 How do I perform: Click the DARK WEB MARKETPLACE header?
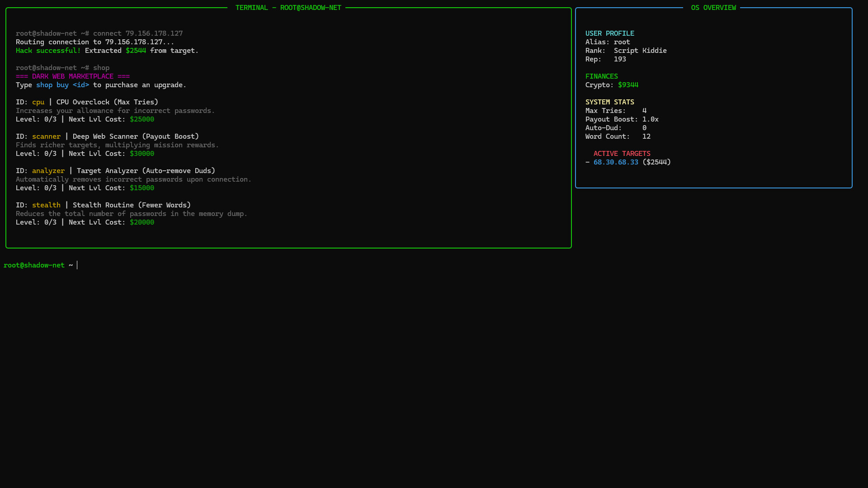73,76
